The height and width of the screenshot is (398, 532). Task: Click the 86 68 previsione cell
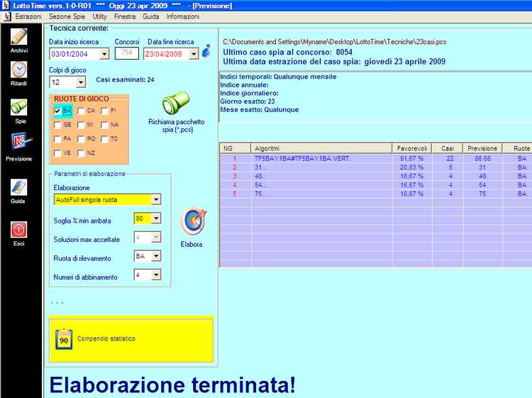pyautogui.click(x=482, y=158)
